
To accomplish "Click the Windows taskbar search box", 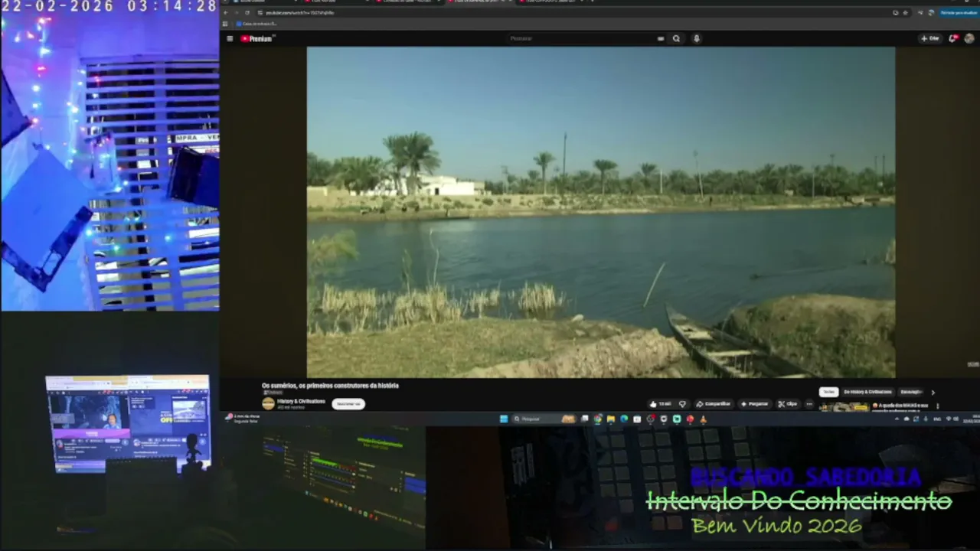I will (544, 419).
